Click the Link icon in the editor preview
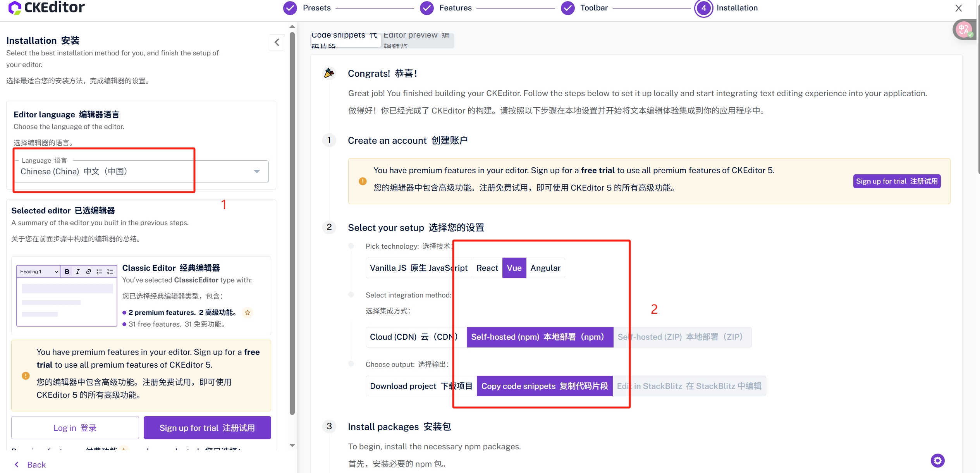This screenshot has height=473, width=980. click(x=88, y=271)
